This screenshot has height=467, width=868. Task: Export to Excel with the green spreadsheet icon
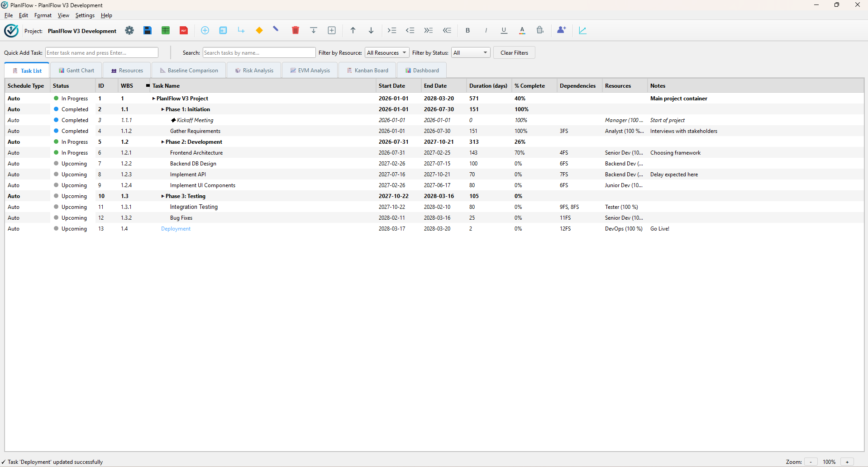166,30
